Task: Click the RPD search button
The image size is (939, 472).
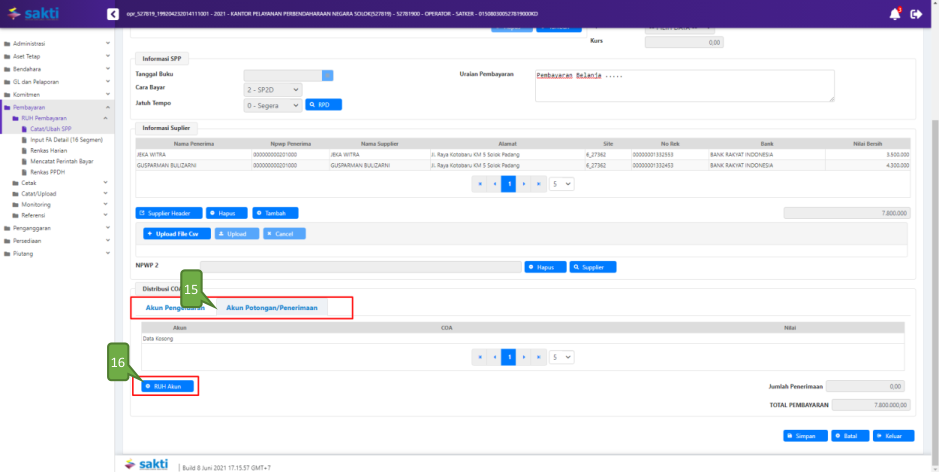Action: click(x=324, y=104)
